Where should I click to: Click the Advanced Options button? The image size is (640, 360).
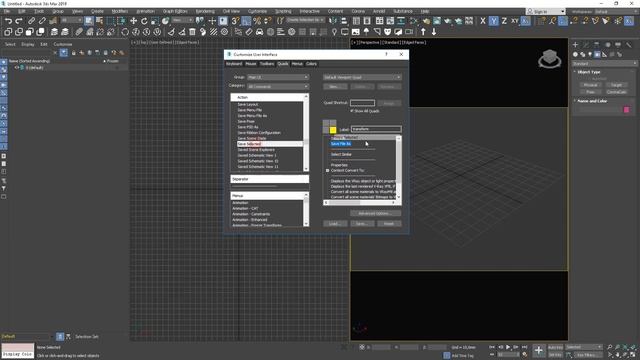tap(375, 213)
